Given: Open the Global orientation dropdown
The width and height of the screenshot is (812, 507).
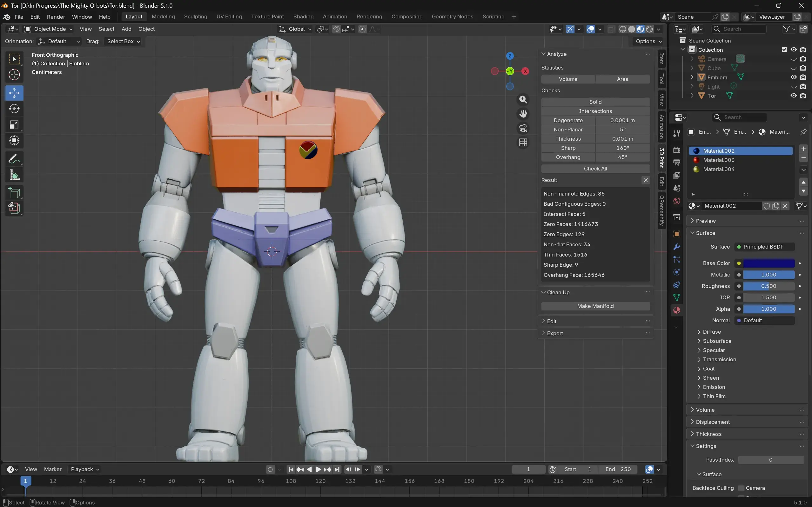Looking at the screenshot, I should tap(295, 29).
